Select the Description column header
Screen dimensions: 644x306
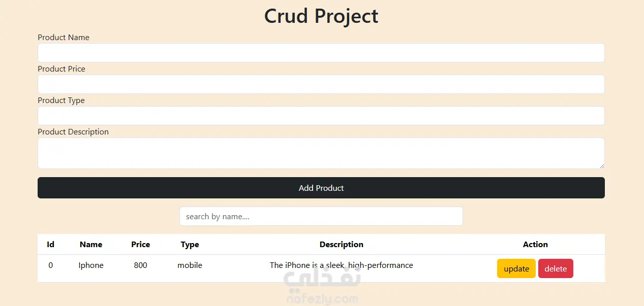tap(341, 245)
